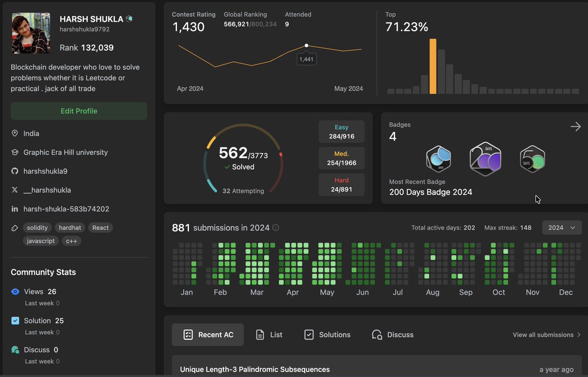Screen dimensions: 588x377
Task: Click the Graphic Era Hill university text
Action: pyautogui.click(x=66, y=152)
